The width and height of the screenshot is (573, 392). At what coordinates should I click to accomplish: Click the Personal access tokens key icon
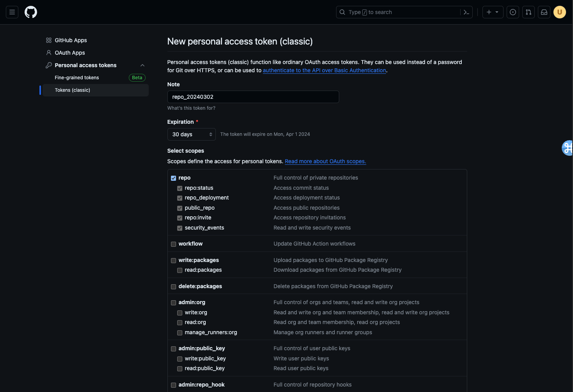49,65
